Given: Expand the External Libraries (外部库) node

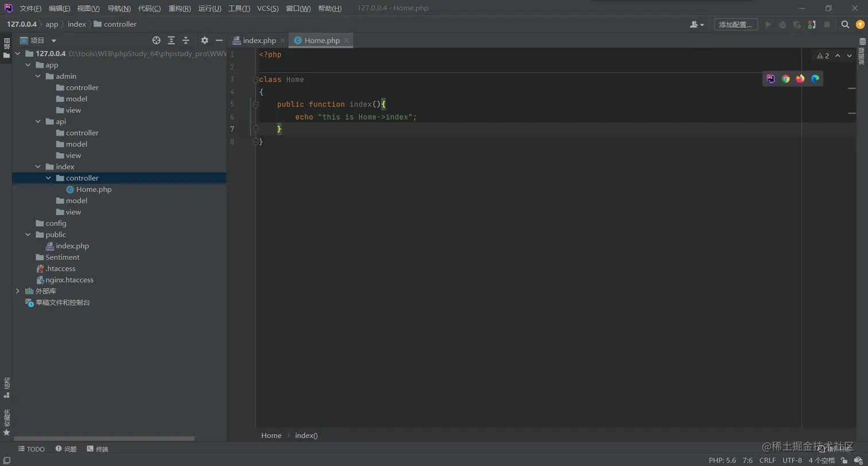Looking at the screenshot, I should (x=18, y=291).
